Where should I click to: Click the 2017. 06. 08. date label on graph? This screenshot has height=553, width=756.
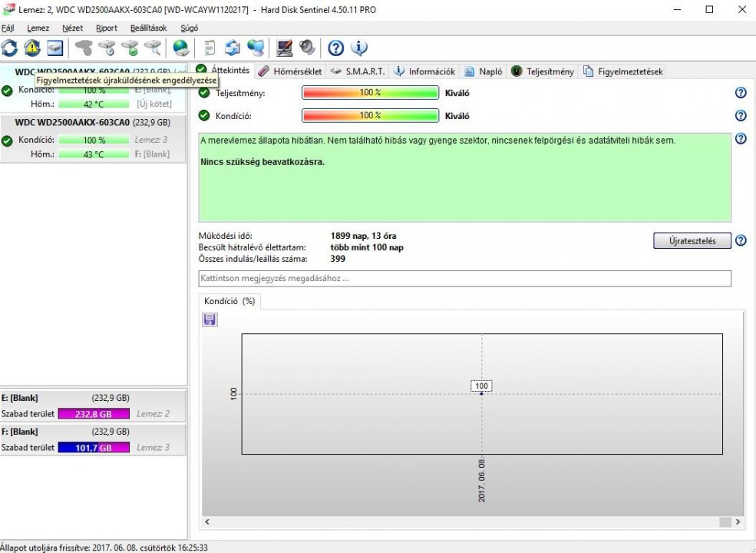click(x=482, y=481)
